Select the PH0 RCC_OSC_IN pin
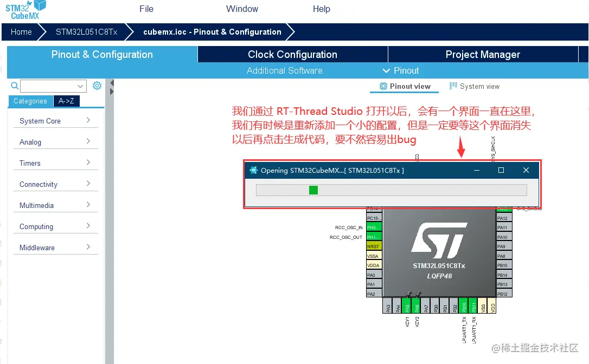The height and width of the screenshot is (364, 589). coord(374,227)
